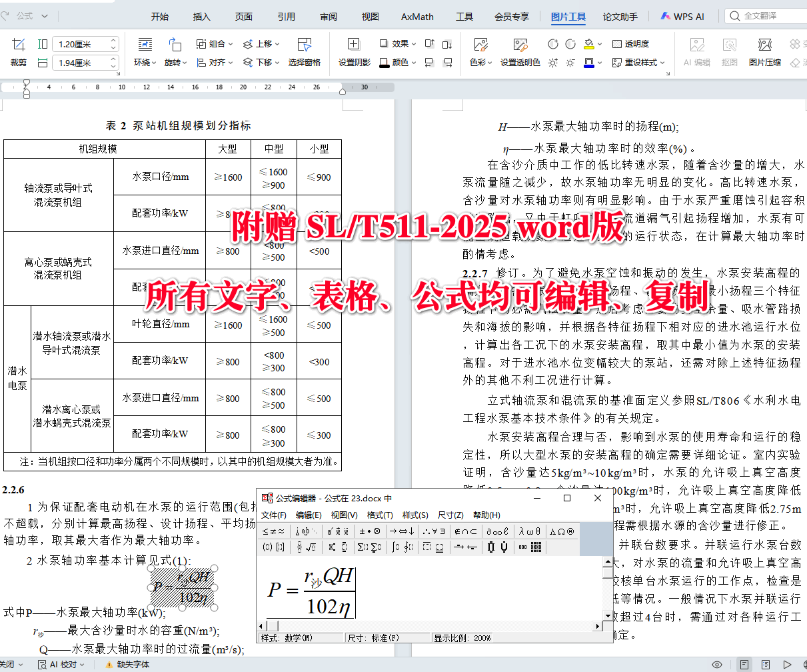Open matrix templates in equation editor
The width and height of the screenshot is (807, 672).
pyautogui.click(x=530, y=547)
